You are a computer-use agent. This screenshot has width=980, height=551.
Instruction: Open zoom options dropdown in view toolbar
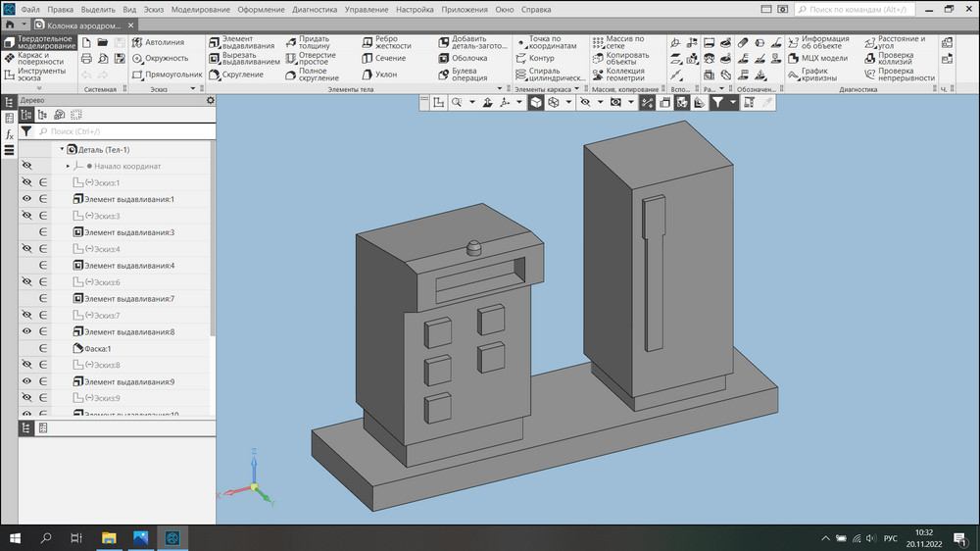pos(472,103)
